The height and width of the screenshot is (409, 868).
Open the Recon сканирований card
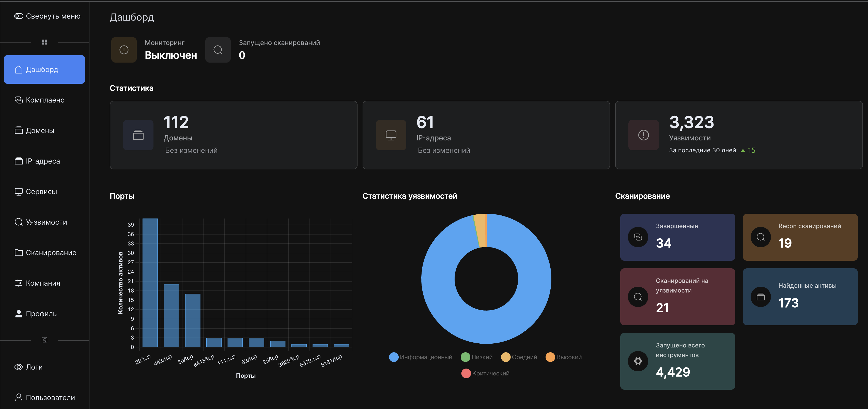pos(800,237)
